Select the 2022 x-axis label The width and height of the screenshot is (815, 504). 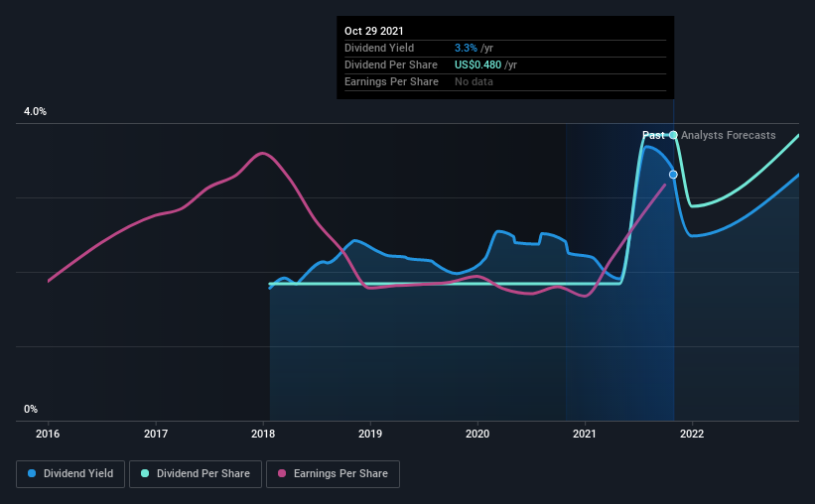pyautogui.click(x=692, y=434)
